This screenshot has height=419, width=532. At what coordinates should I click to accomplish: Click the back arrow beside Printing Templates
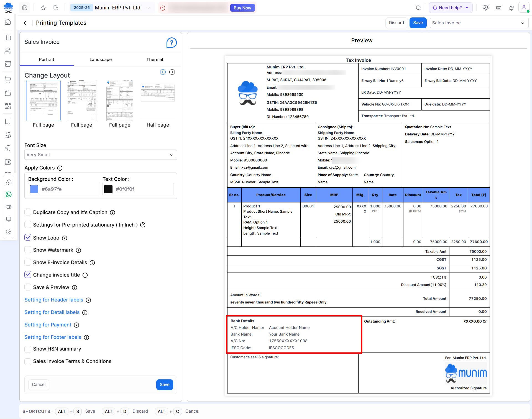coord(25,23)
